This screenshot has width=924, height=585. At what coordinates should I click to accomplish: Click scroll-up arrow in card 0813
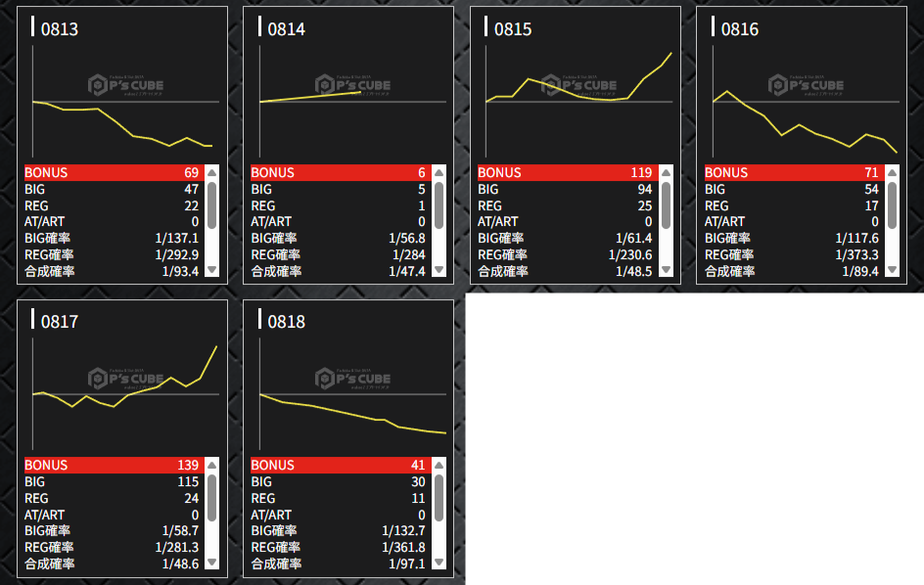pyautogui.click(x=212, y=172)
